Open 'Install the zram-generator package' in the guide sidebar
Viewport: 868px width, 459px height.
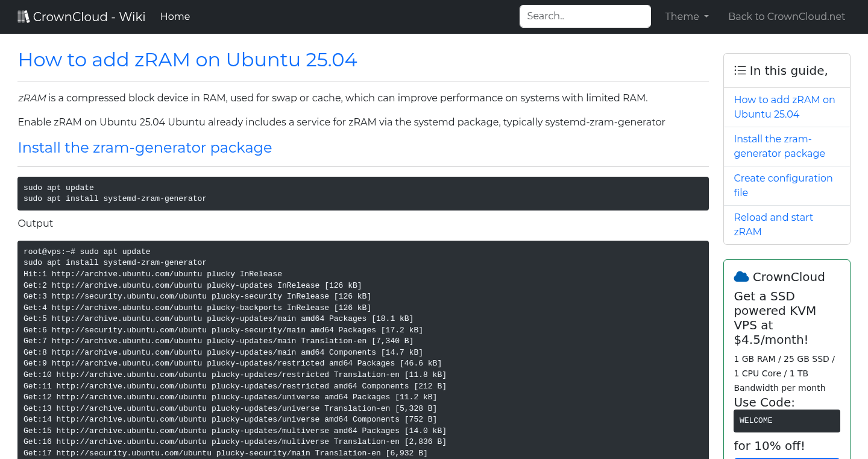tap(779, 146)
